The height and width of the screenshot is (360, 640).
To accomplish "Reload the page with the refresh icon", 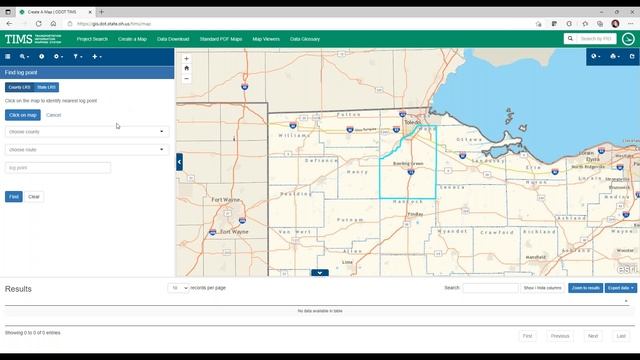I will tap(38, 24).
